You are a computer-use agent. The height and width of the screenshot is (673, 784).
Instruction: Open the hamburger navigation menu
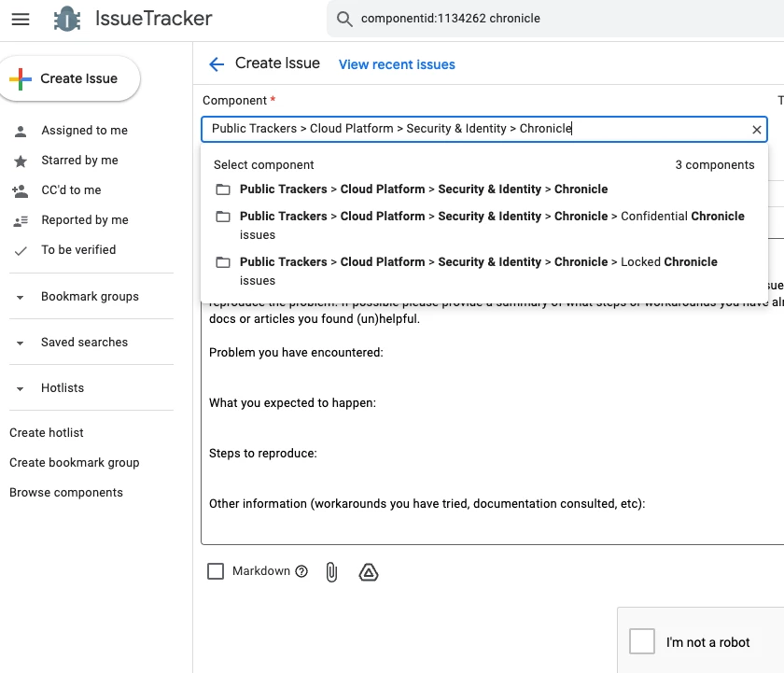click(x=21, y=19)
